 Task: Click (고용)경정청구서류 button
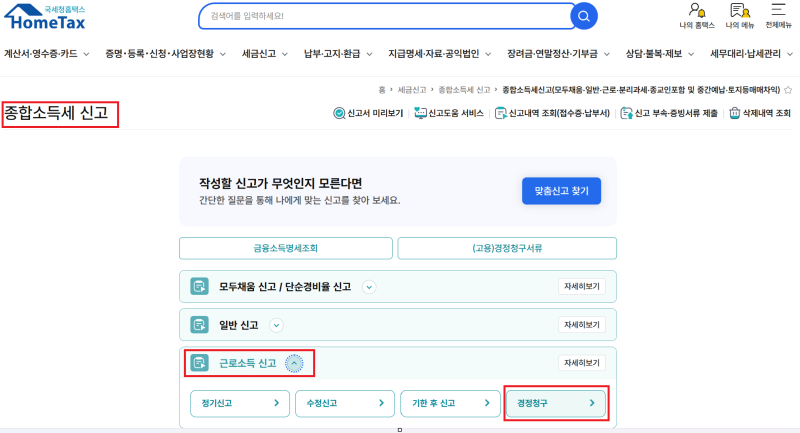(x=507, y=248)
